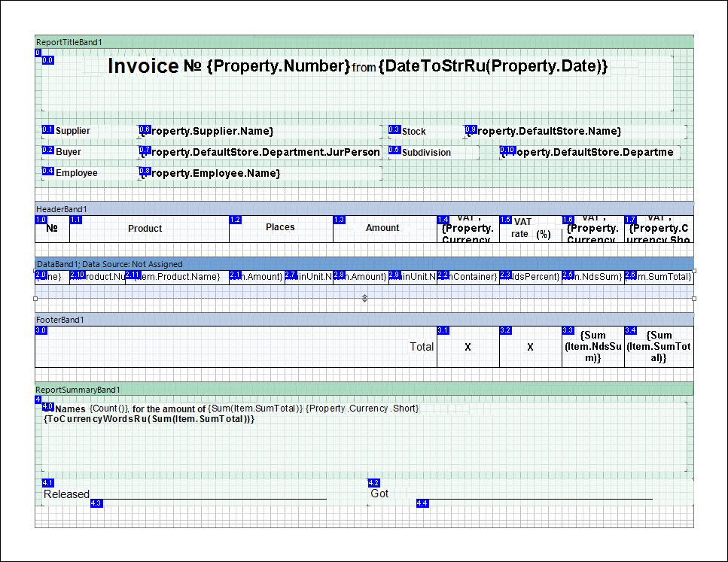Click DataBand1 center resize handle

tap(364, 299)
